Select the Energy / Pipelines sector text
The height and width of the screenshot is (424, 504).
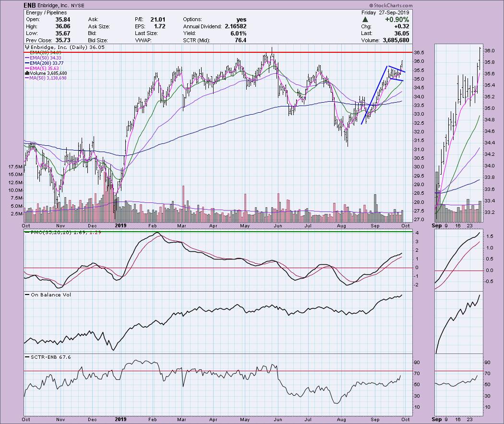tap(46, 12)
